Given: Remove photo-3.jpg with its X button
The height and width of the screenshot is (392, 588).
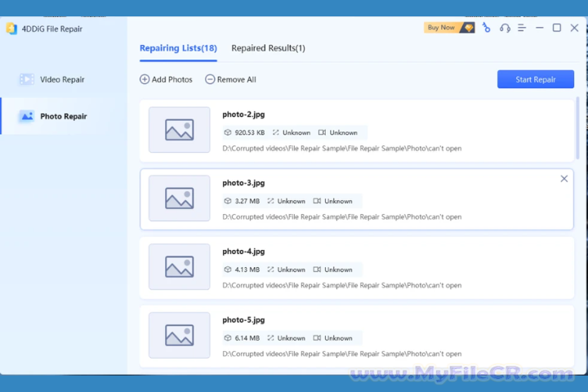Looking at the screenshot, I should pyautogui.click(x=564, y=179).
